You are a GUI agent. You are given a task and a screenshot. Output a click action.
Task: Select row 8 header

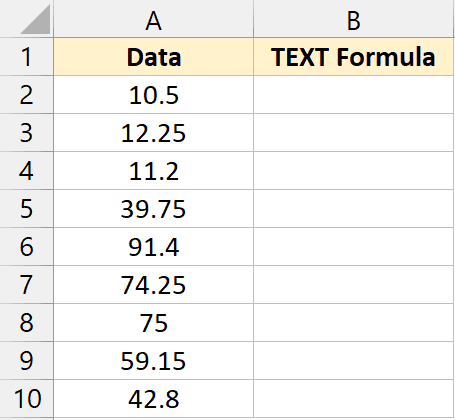[27, 323]
